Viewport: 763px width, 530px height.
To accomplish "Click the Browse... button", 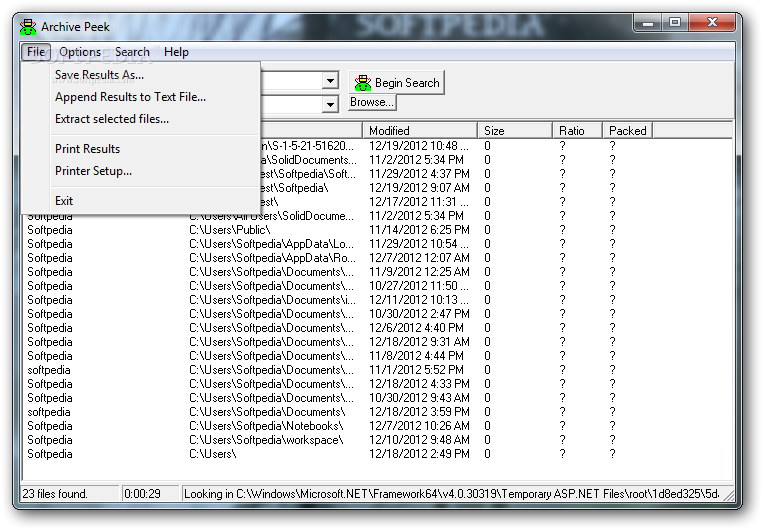I will coord(372,102).
